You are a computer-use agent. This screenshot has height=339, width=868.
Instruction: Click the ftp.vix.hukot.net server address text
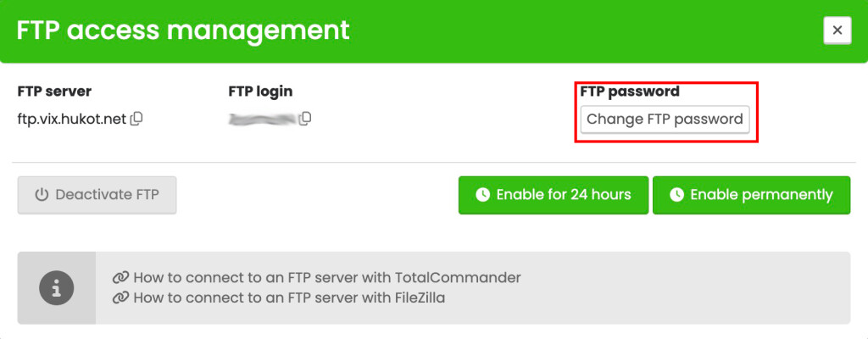coord(71,119)
